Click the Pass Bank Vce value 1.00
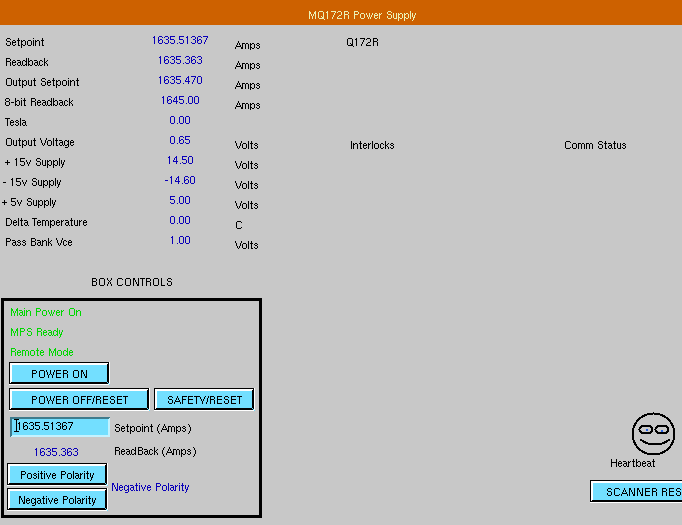This screenshot has height=525, width=682. click(180, 241)
